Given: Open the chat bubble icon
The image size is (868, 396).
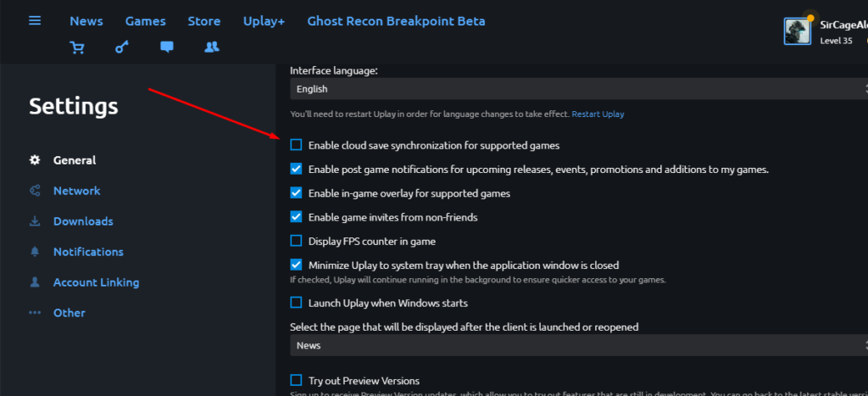Looking at the screenshot, I should (x=167, y=47).
